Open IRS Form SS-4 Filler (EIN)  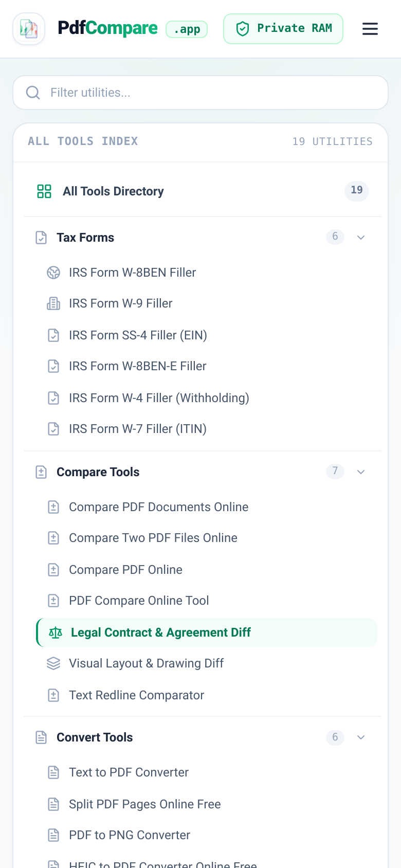pos(207,335)
